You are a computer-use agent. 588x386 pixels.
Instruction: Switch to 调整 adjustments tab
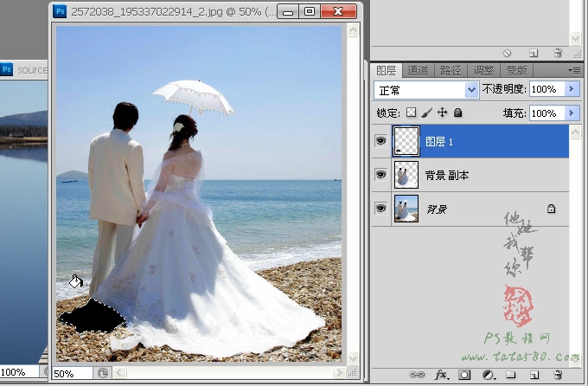pyautogui.click(x=483, y=70)
